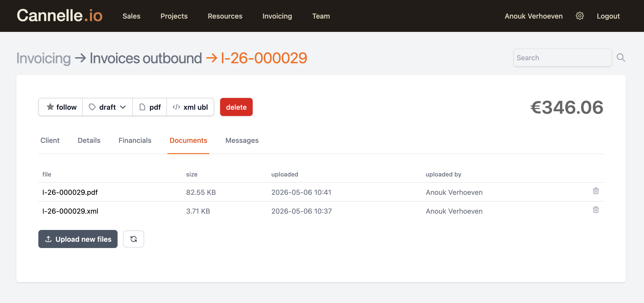Click the I-26-000029 breadcrumb title
The height and width of the screenshot is (303, 644).
[x=264, y=58]
